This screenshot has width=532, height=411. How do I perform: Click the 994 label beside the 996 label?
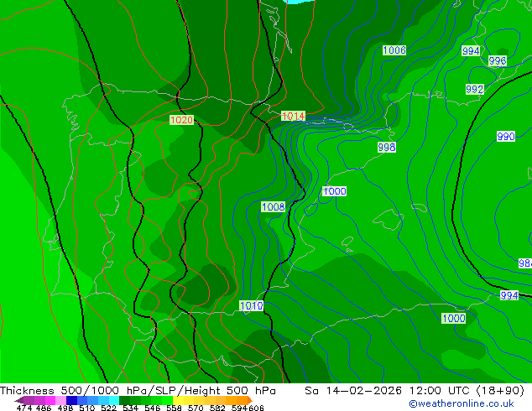coord(471,51)
